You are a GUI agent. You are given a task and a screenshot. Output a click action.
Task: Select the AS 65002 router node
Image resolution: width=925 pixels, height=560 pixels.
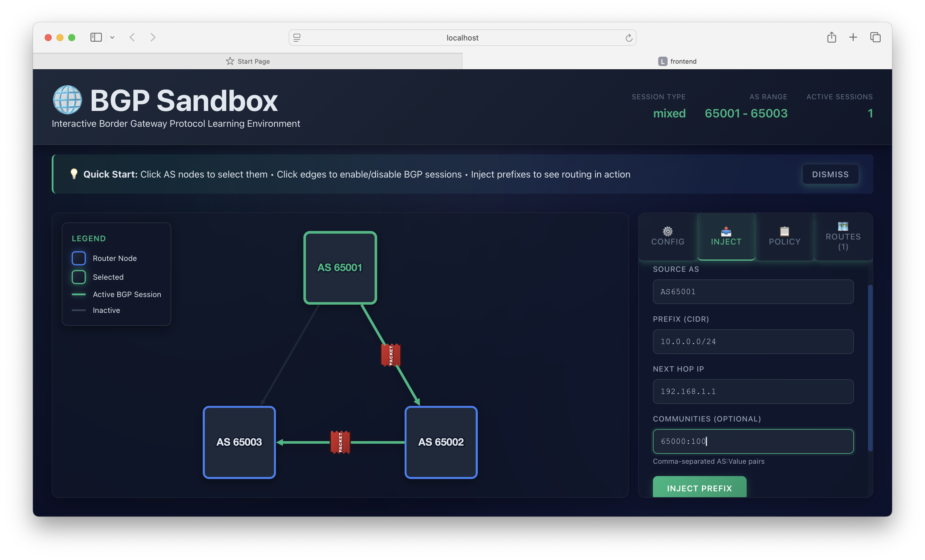tap(441, 442)
